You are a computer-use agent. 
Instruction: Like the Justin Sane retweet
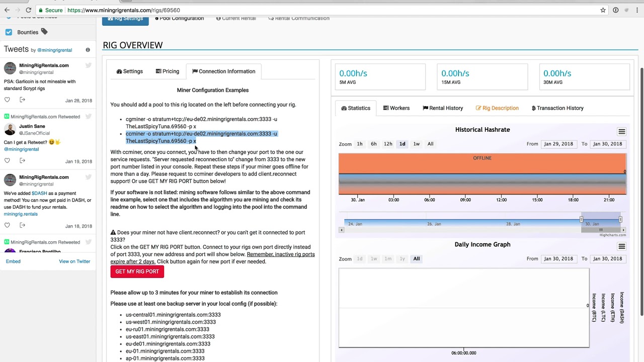(x=7, y=160)
